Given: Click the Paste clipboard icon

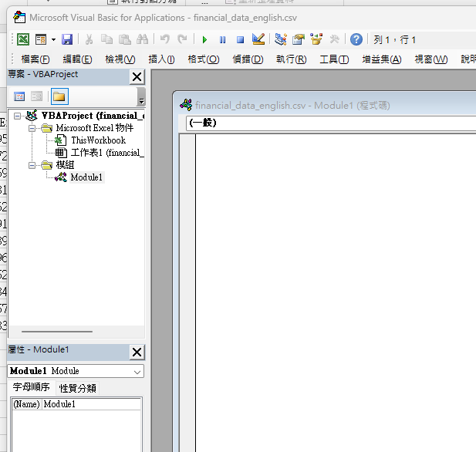Looking at the screenshot, I should [x=124, y=39].
